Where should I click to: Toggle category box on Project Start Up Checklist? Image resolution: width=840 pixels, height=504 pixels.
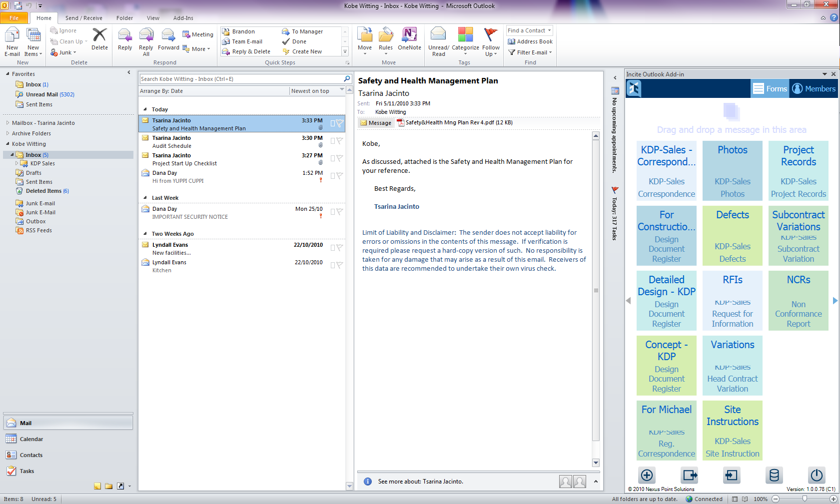point(333,158)
